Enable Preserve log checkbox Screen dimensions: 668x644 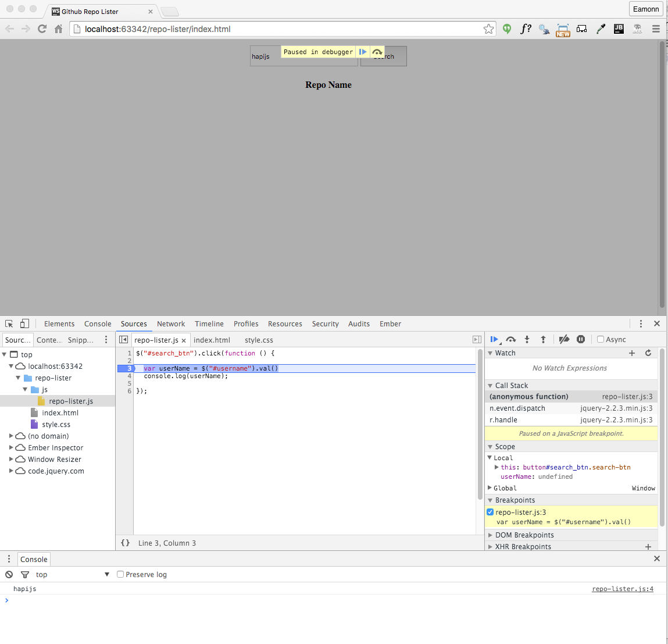[120, 575]
